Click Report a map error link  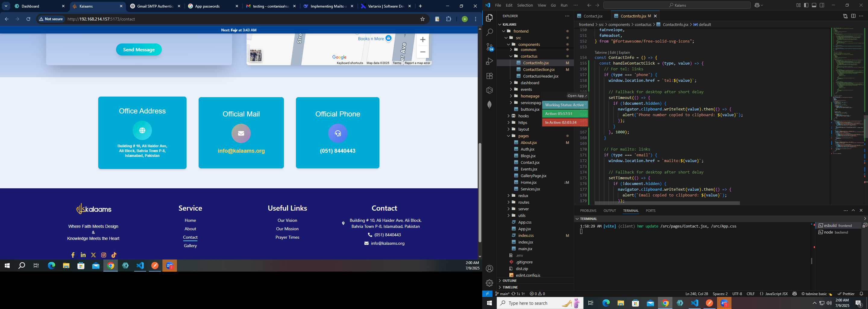[x=417, y=63]
